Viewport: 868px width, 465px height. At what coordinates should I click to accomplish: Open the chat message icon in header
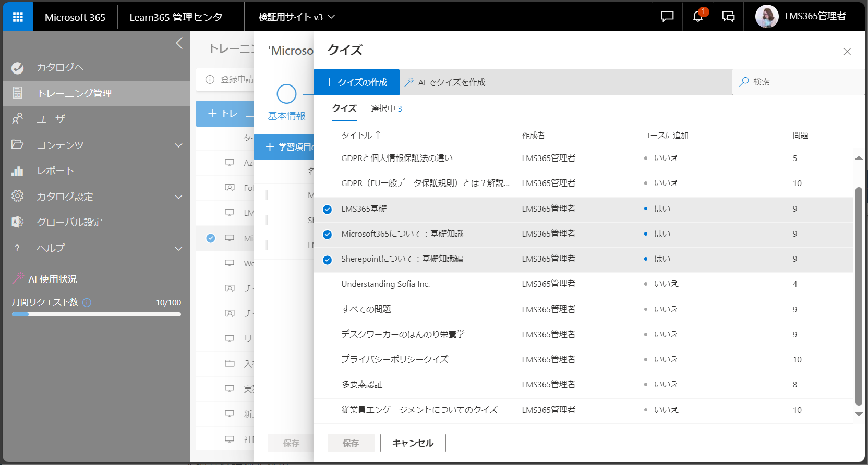667,17
